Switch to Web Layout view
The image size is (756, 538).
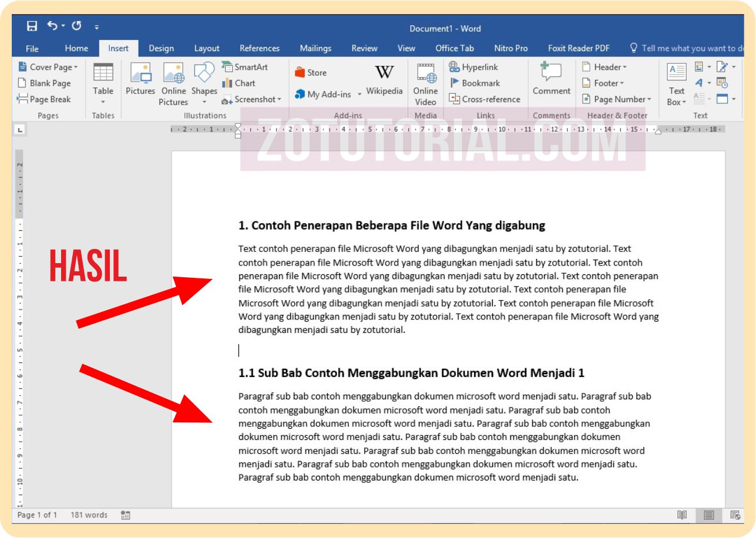point(735,515)
